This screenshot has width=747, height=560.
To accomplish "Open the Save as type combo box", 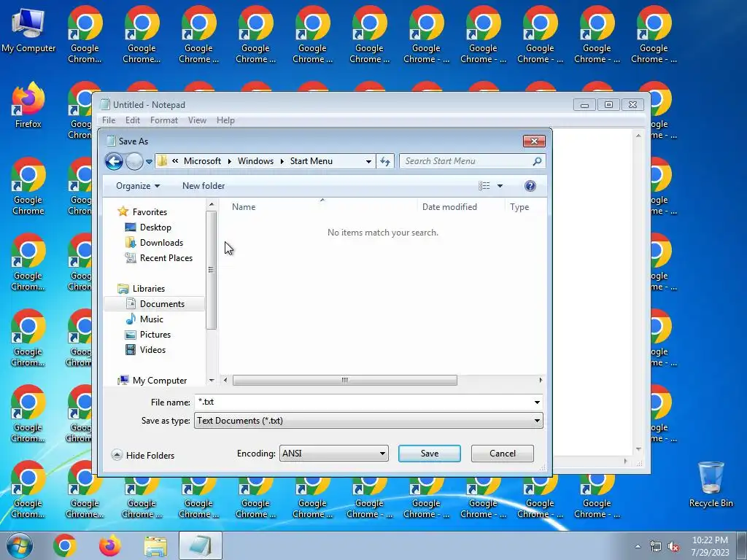I will click(368, 421).
